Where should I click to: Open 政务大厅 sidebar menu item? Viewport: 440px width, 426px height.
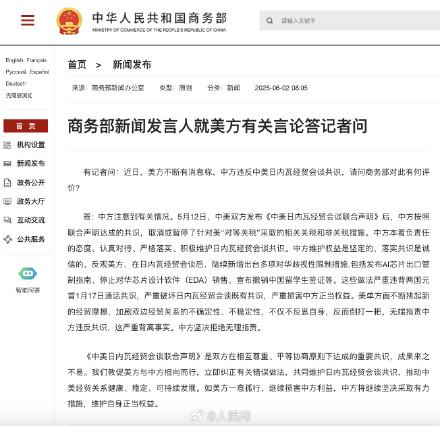(31, 201)
